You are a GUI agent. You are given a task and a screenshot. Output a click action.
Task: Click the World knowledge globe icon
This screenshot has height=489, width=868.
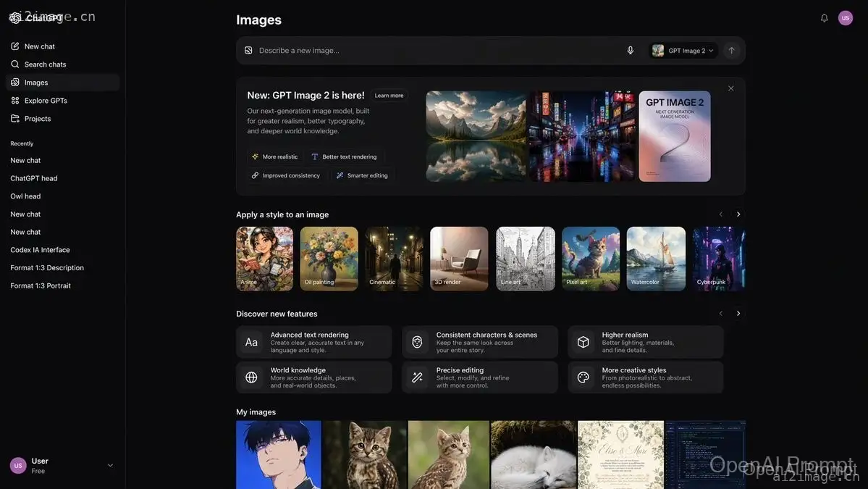251,377
